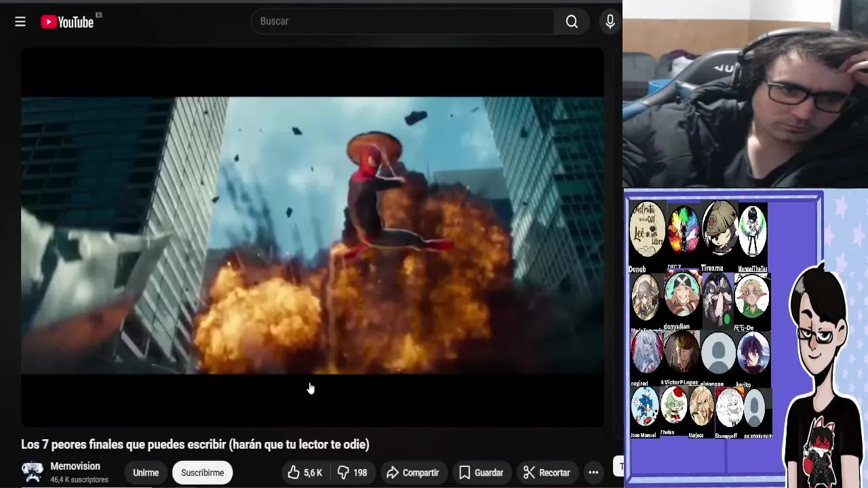The width and height of the screenshot is (868, 488).
Task: Open the Memovision channel name link
Action: 75,466
